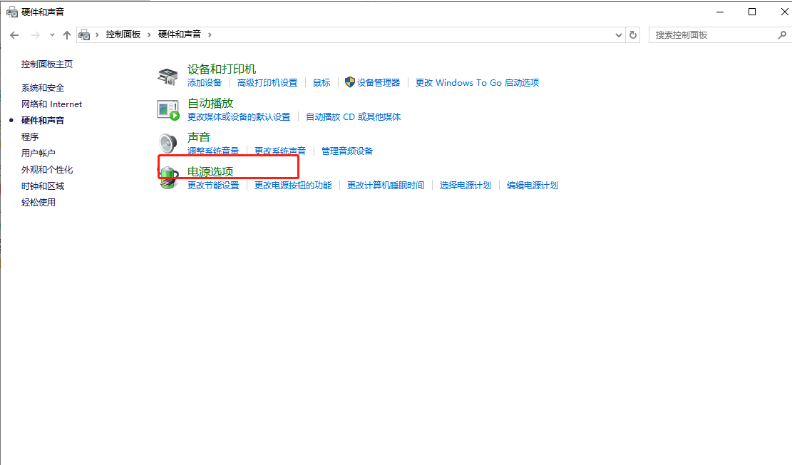792x465 pixels.
Task: Click the Back arrow in navigation bar
Action: tap(15, 34)
